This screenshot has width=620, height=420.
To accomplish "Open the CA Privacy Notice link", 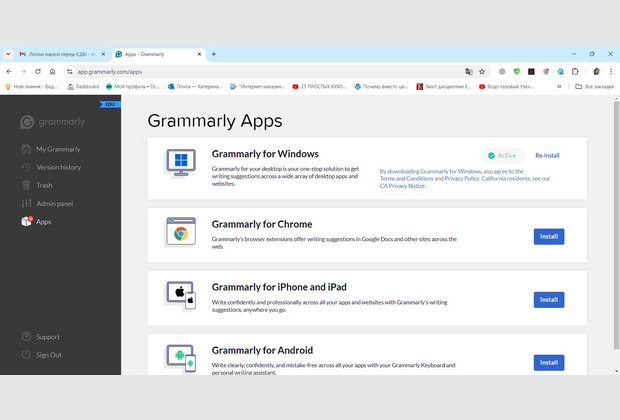I will (403, 186).
